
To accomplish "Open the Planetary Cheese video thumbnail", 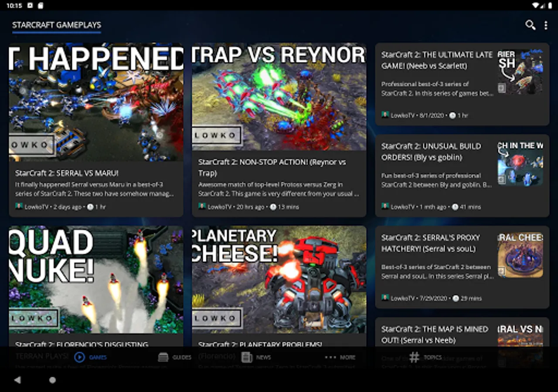I will 279,280.
